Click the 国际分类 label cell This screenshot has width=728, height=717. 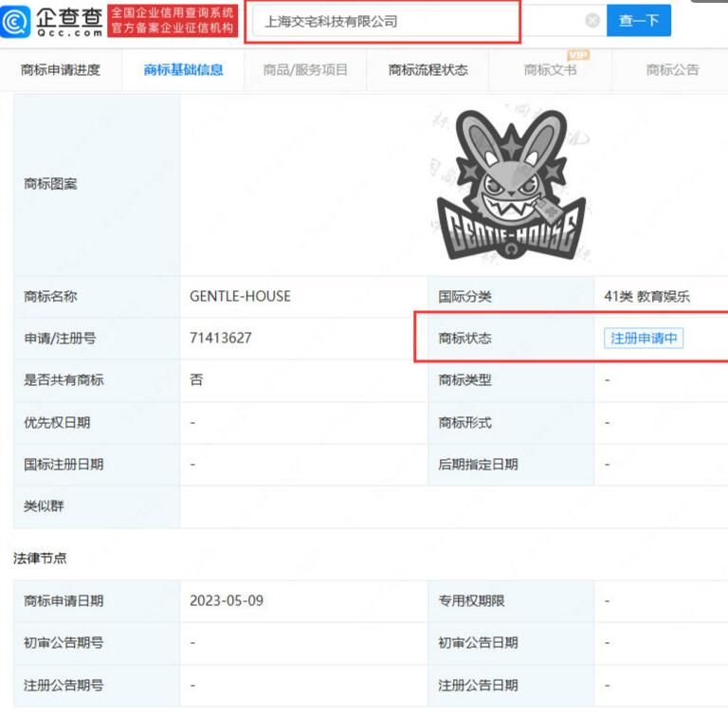coord(511,296)
